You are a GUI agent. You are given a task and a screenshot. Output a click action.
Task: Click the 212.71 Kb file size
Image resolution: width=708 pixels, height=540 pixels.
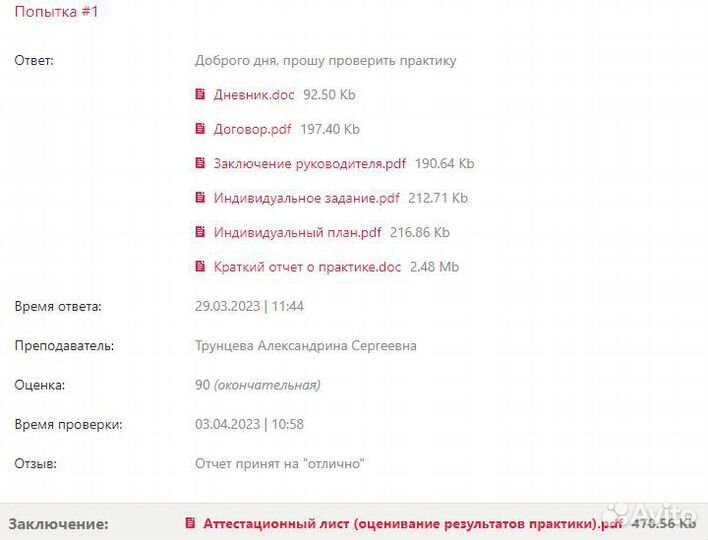point(438,198)
